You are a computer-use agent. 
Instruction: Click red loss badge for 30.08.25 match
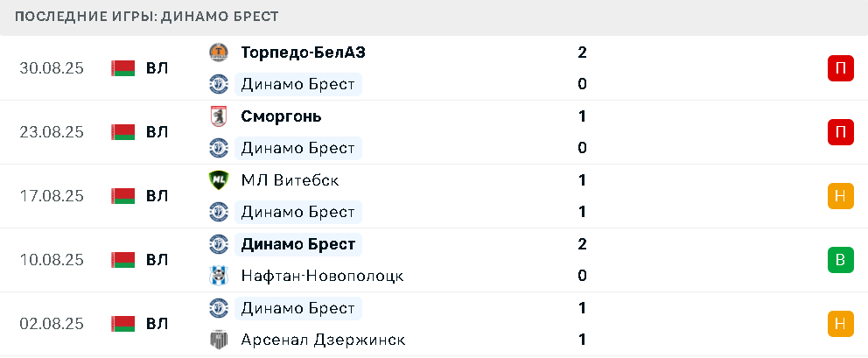coord(840,68)
